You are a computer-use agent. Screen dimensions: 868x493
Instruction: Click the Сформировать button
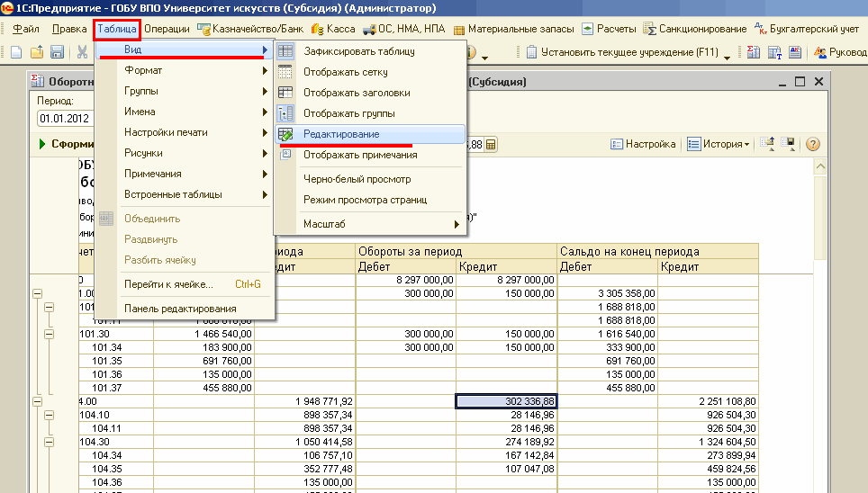point(63,144)
